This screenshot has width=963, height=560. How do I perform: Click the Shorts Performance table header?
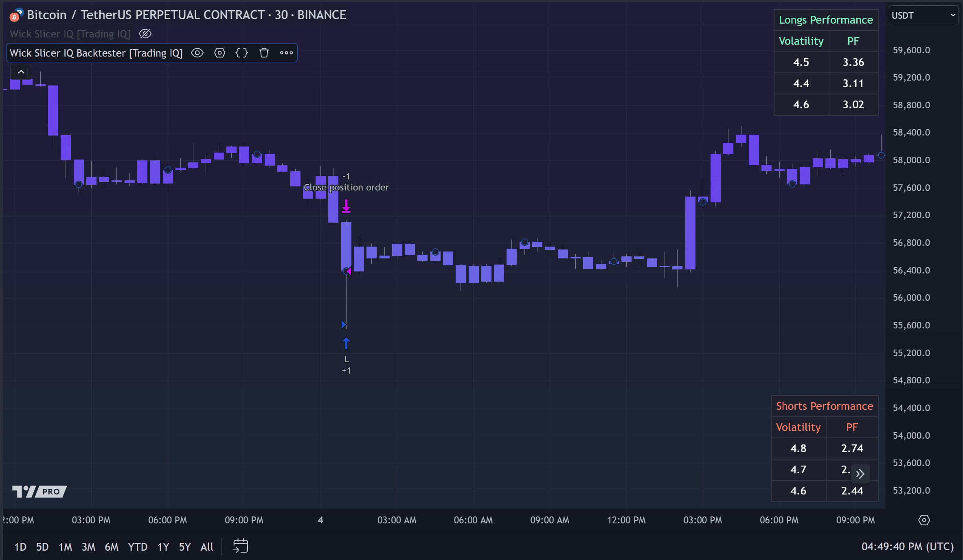click(x=825, y=406)
